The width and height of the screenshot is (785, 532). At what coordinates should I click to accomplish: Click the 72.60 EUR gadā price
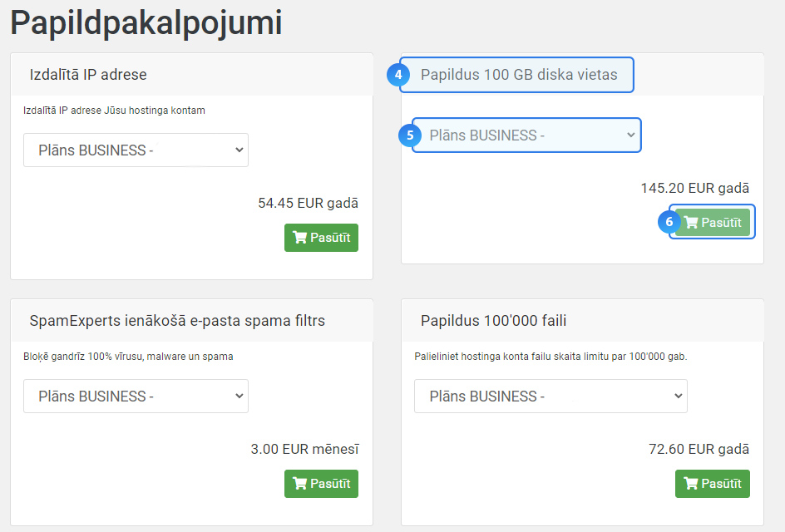point(699,449)
